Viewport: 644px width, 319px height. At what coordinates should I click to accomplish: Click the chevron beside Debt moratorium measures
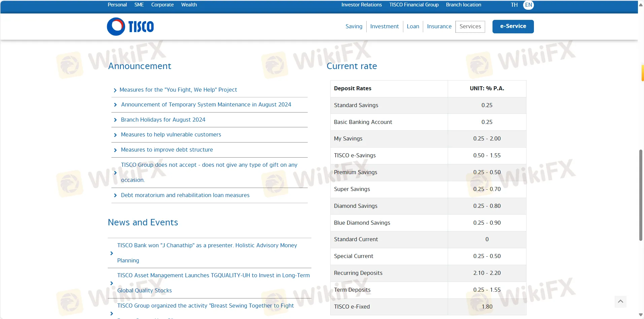point(115,195)
